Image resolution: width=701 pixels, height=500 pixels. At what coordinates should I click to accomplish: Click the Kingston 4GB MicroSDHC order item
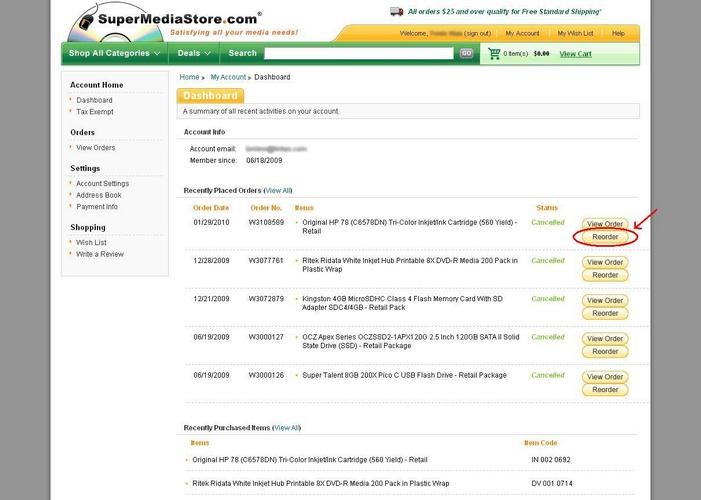(402, 303)
